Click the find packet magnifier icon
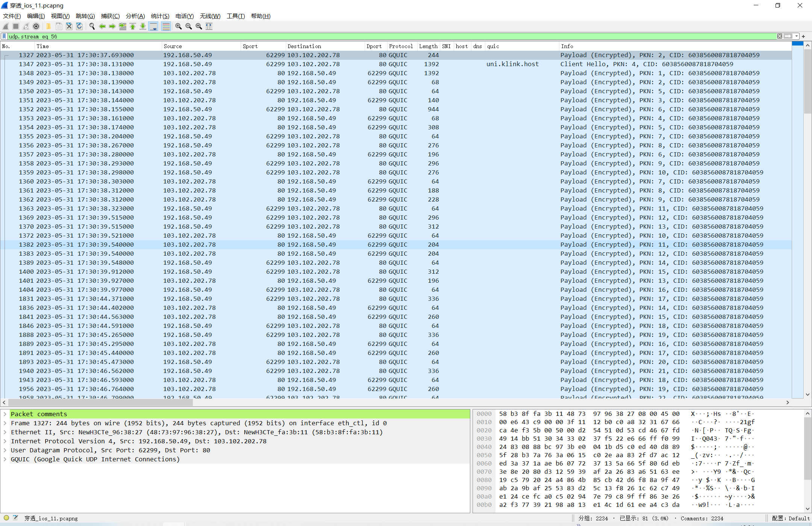 pos(92,26)
